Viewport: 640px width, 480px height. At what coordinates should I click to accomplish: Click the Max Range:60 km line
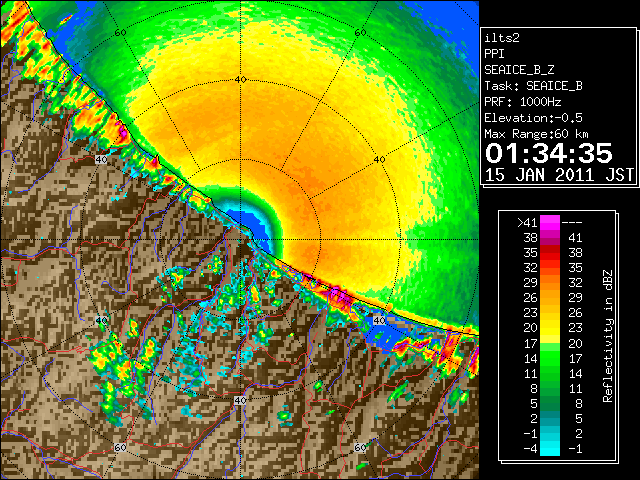click(x=536, y=134)
